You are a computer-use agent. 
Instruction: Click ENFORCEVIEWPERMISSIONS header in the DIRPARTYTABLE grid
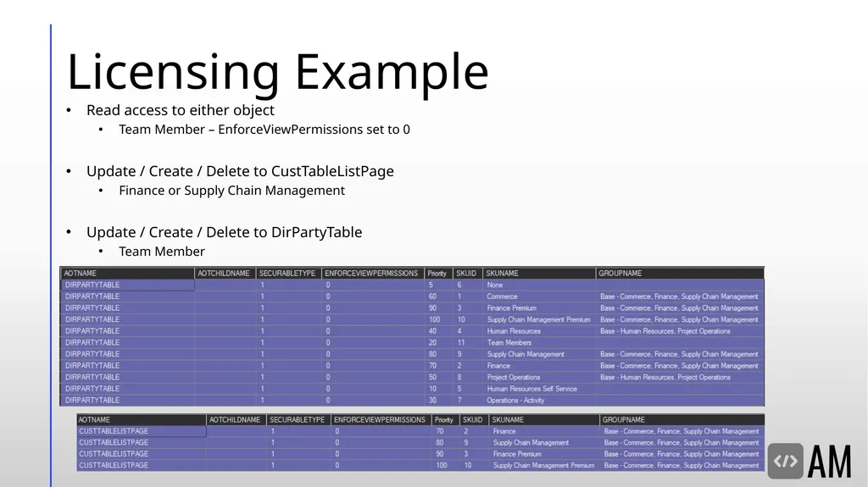coord(371,274)
